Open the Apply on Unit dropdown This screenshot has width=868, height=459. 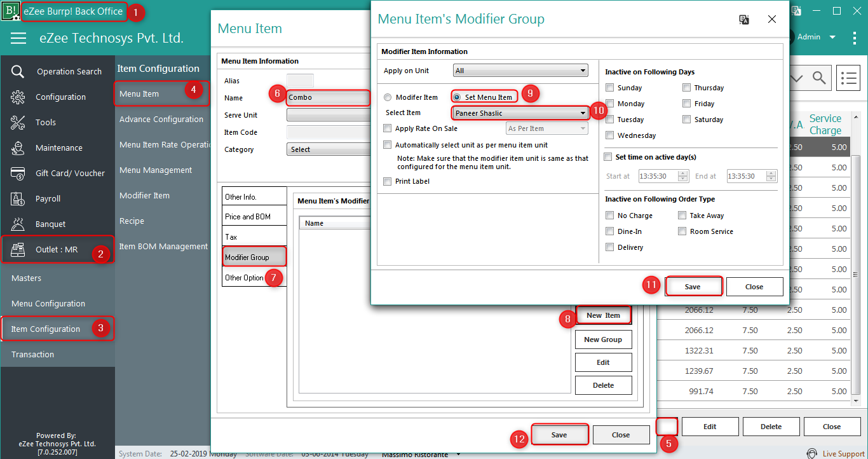click(x=520, y=71)
